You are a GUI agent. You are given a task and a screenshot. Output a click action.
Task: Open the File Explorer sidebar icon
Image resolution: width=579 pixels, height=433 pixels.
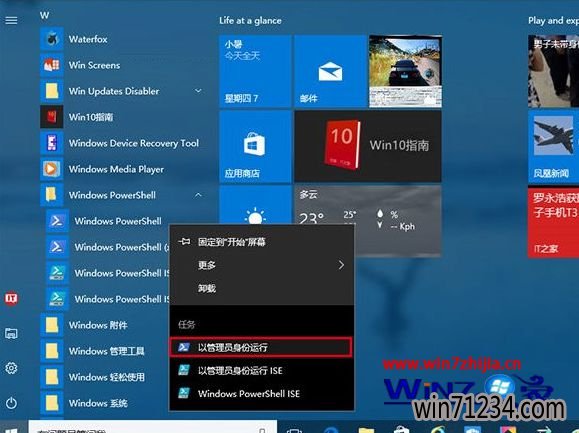[x=11, y=334]
